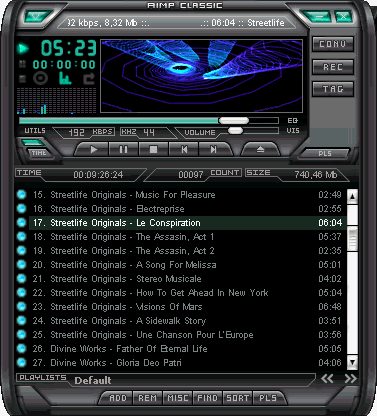377x416 pixels.
Task: Open the ADD playlist menu
Action: [x=118, y=398]
